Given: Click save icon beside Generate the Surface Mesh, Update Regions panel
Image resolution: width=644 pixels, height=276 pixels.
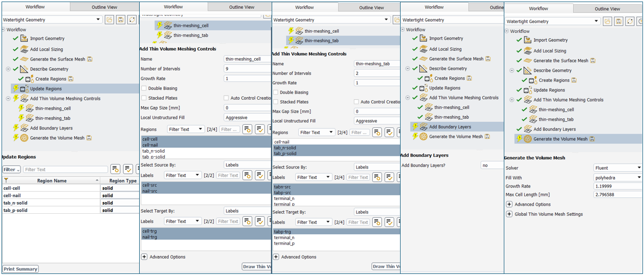Looking at the screenshot, I should click(x=90, y=59).
